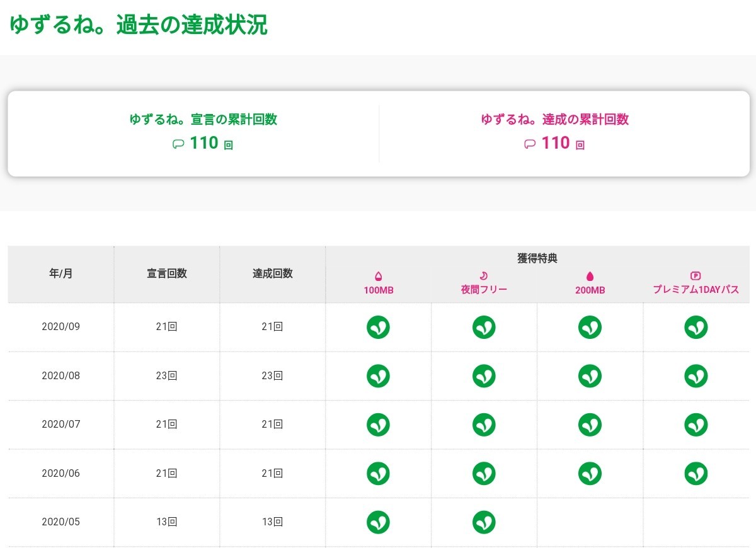
Task: Click 2020/06 プレミアム1DAYパス achieved badge
Action: tap(696, 473)
